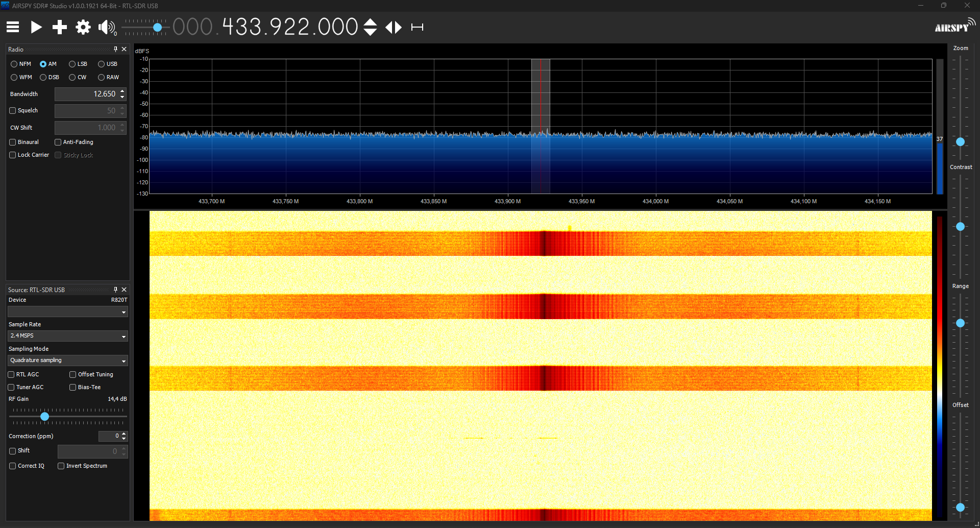Open the Device dropdown
980x528 pixels.
point(68,311)
